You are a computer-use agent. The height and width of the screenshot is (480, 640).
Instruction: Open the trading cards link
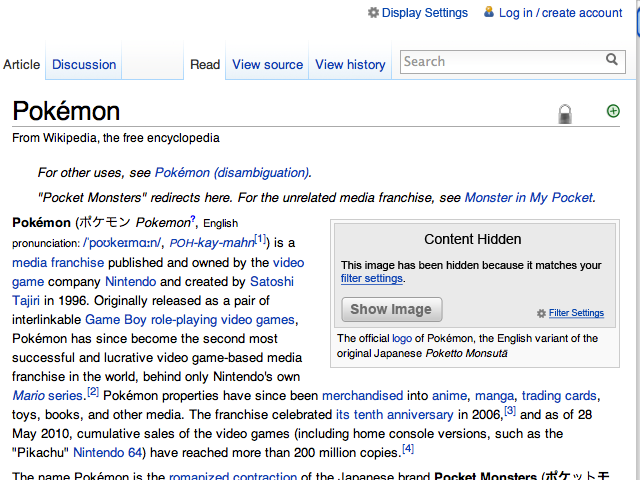click(559, 396)
